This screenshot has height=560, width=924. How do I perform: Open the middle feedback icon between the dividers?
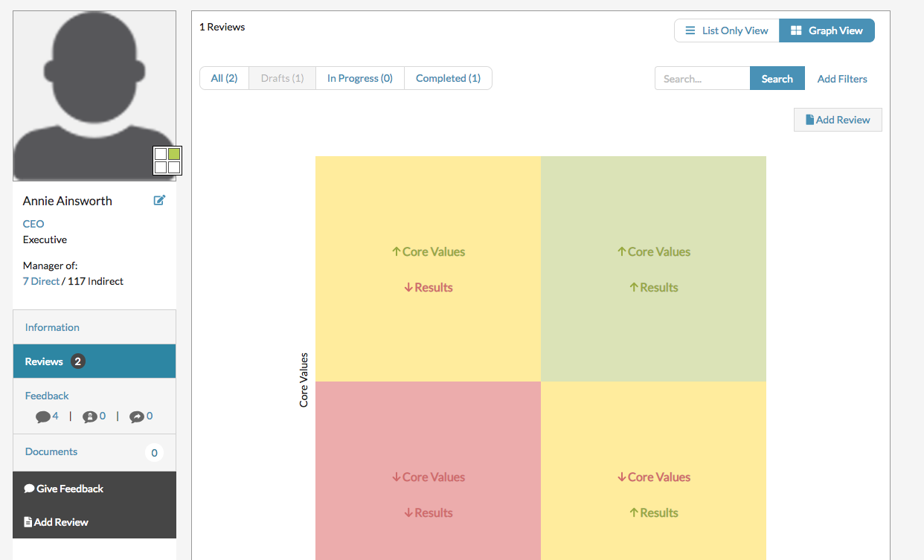pyautogui.click(x=94, y=416)
